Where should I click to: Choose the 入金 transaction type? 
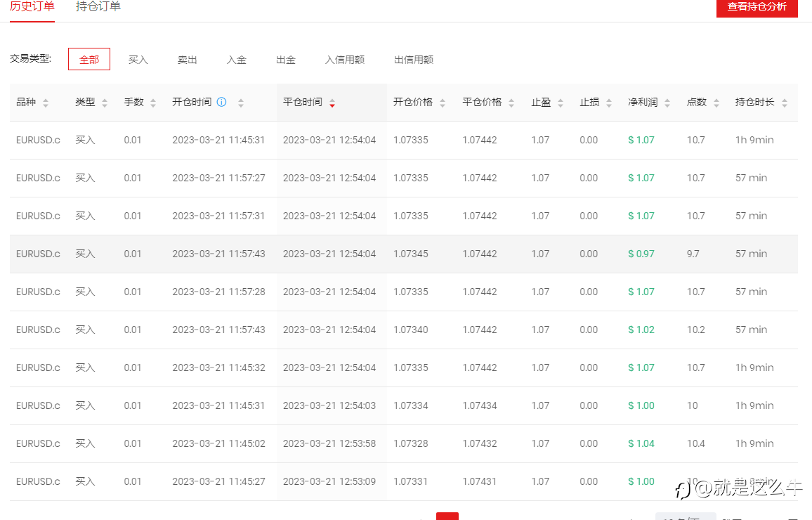237,60
